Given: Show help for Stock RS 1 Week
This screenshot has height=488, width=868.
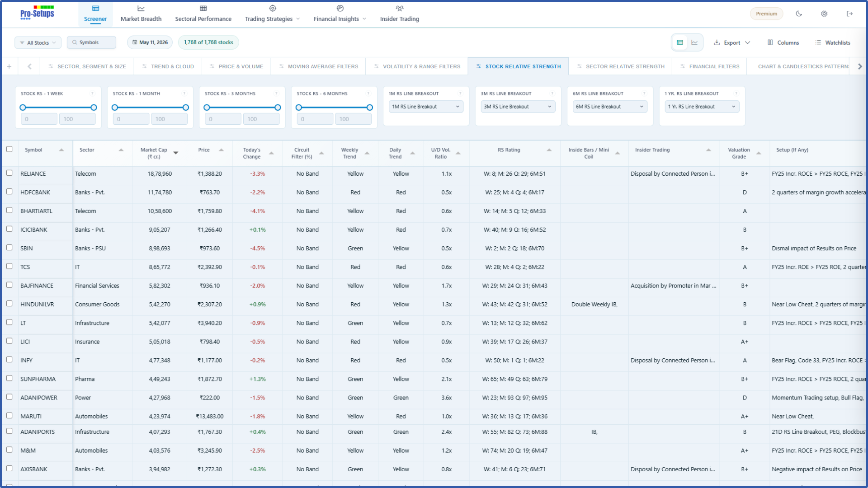Looking at the screenshot, I should point(92,94).
